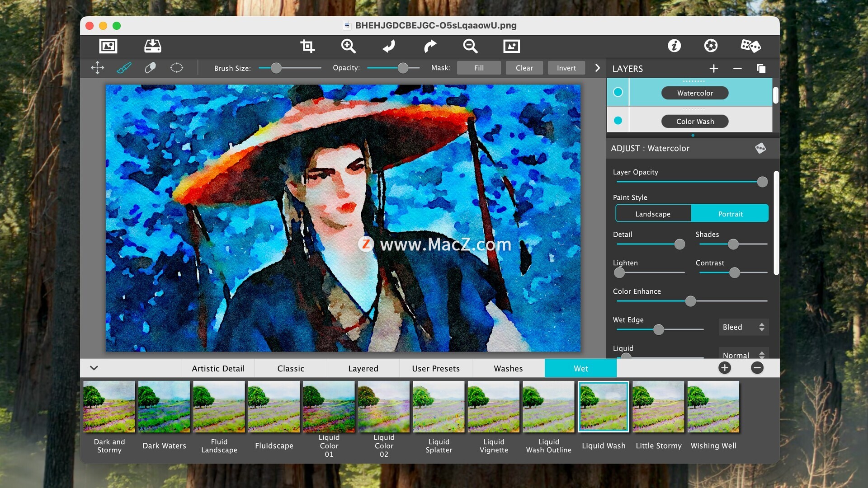Set Paint Style to Portrait

(x=730, y=214)
